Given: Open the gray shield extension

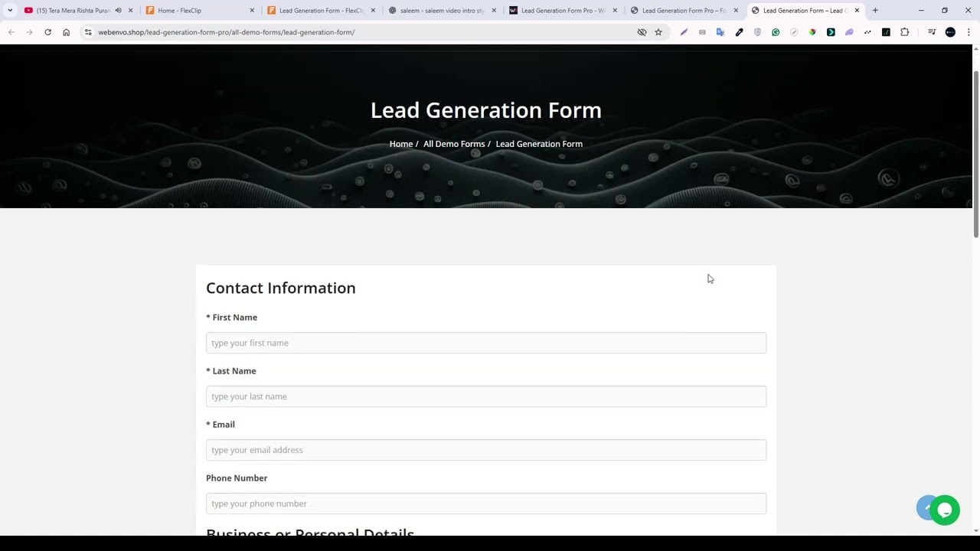Looking at the screenshot, I should 757,32.
